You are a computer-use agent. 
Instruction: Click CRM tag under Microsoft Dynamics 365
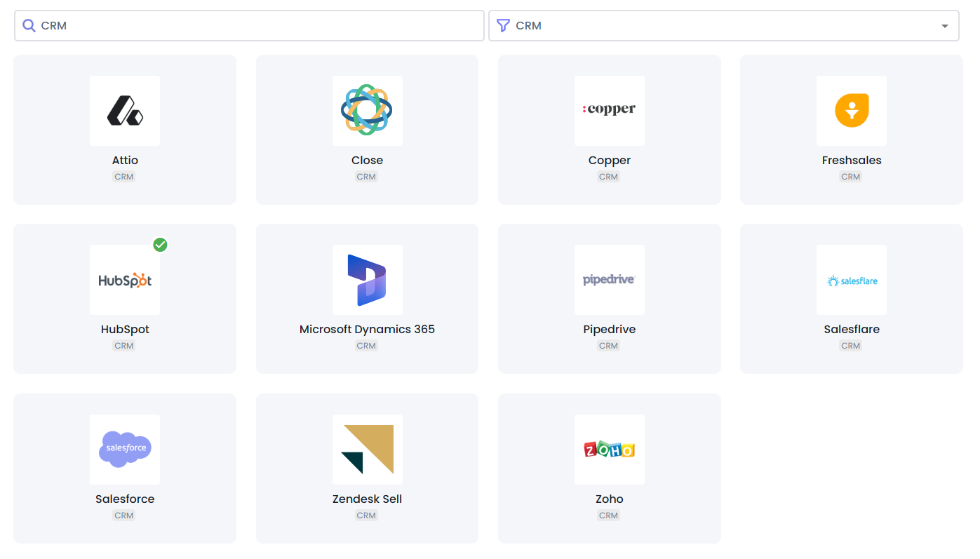click(366, 346)
